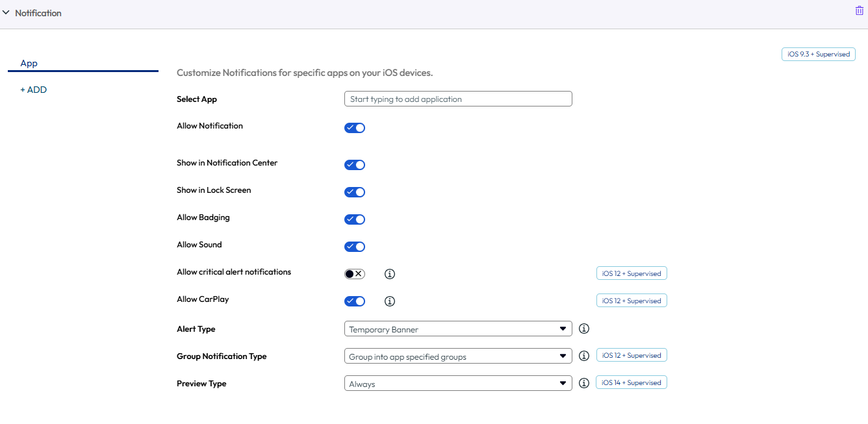Click the Alert Type label
The width and height of the screenshot is (868, 424).
tap(196, 329)
